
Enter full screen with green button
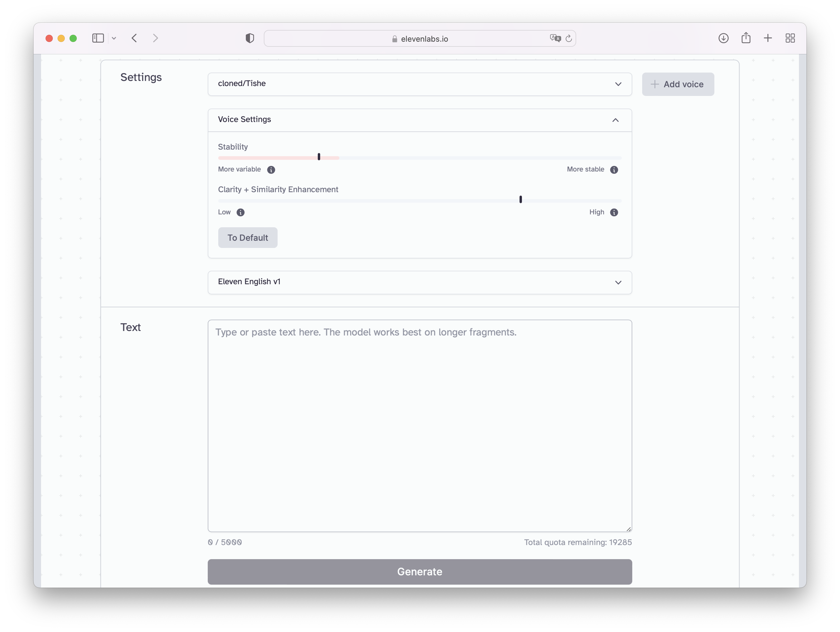tap(73, 38)
